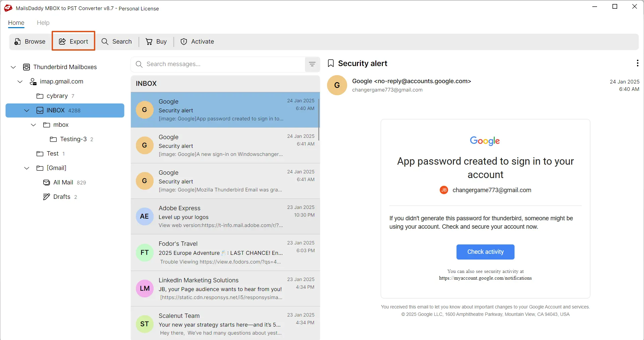
Task: Minimize the MailsDaddy window
Action: click(x=595, y=6)
